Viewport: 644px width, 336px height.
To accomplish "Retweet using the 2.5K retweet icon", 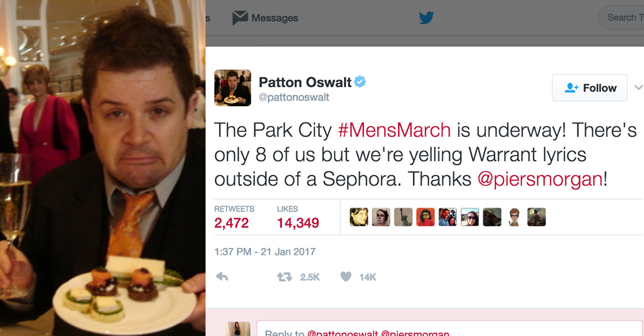I will coord(283,277).
